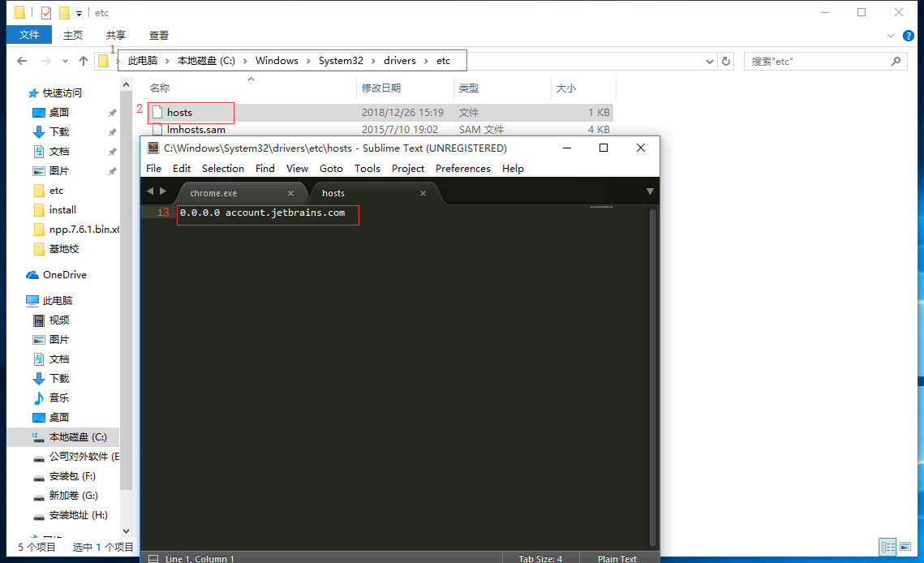Click the Properties quick access toolbar icon
The image size is (924, 563).
pos(46,12)
